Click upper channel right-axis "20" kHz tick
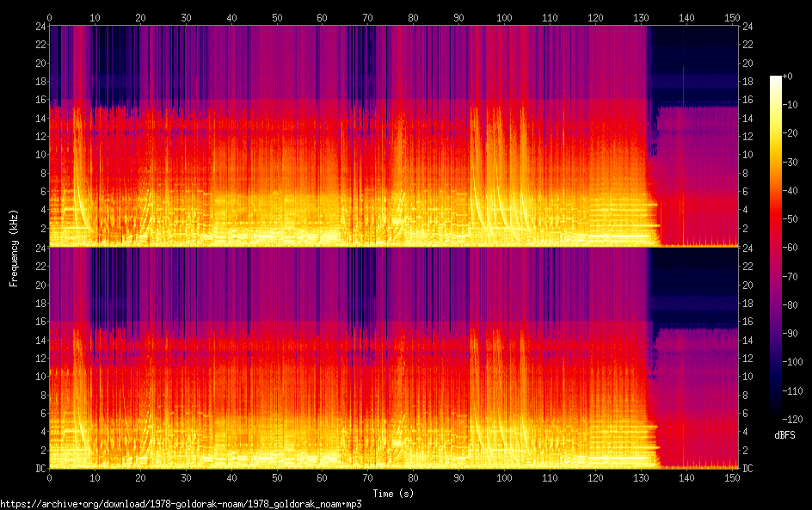Viewport: 812px width, 510px height. pos(747,63)
